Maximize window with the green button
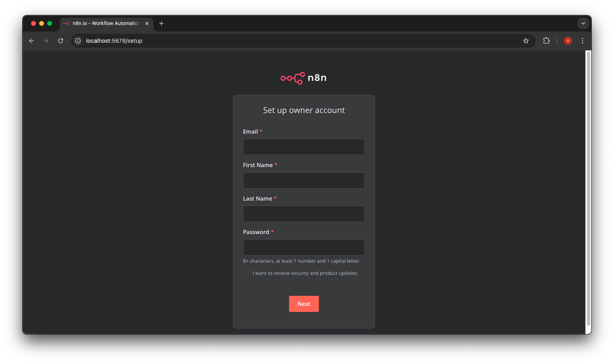Image resolution: width=614 pixels, height=364 pixels. click(x=50, y=23)
